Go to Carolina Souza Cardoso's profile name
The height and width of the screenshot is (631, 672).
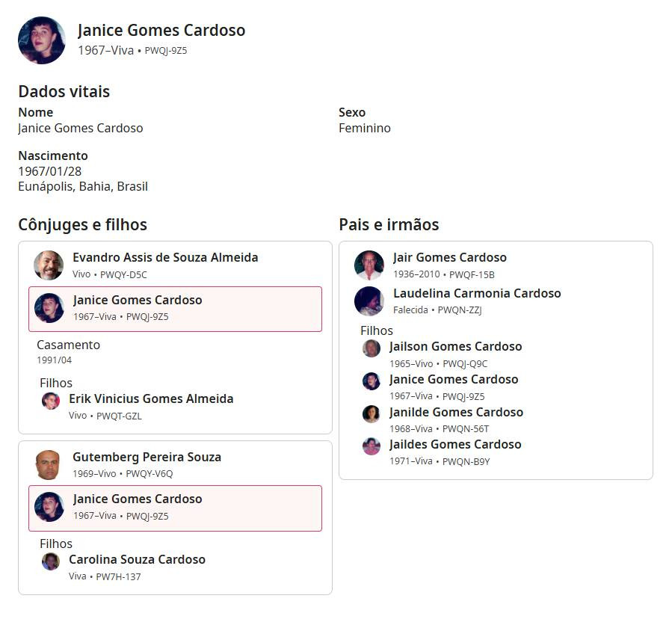pyautogui.click(x=137, y=559)
